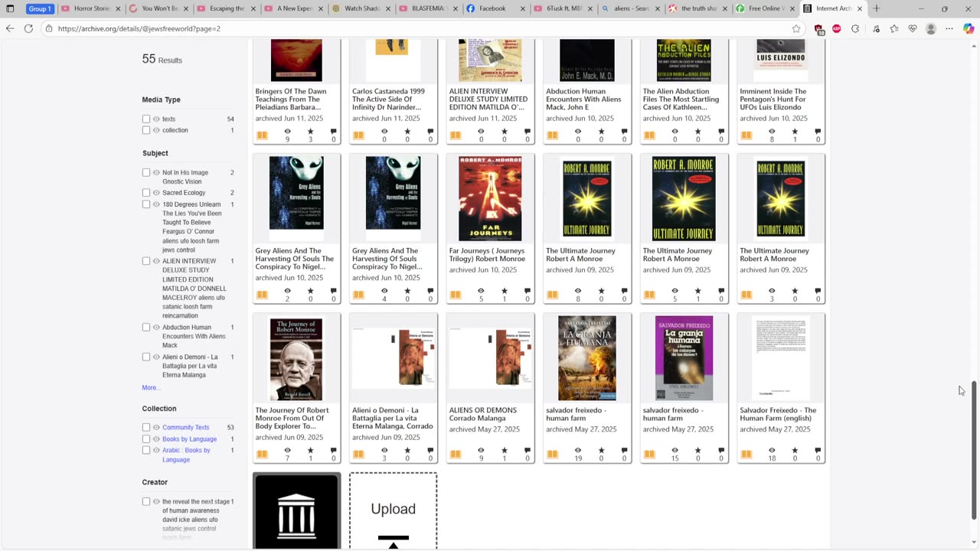
Task: Open the new tab plus button
Action: tap(877, 8)
